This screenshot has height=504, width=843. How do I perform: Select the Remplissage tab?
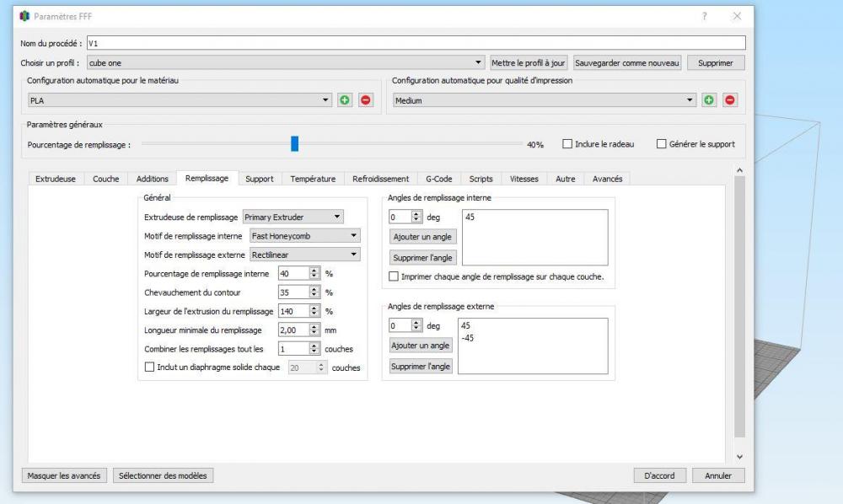click(207, 179)
